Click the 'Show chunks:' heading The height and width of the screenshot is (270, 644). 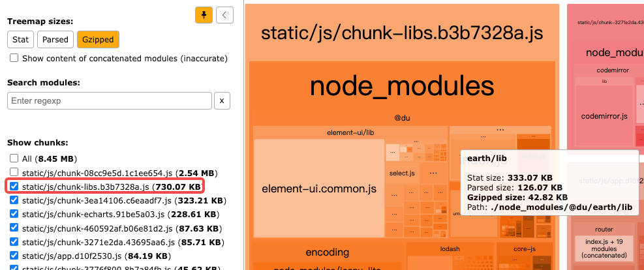(37, 143)
